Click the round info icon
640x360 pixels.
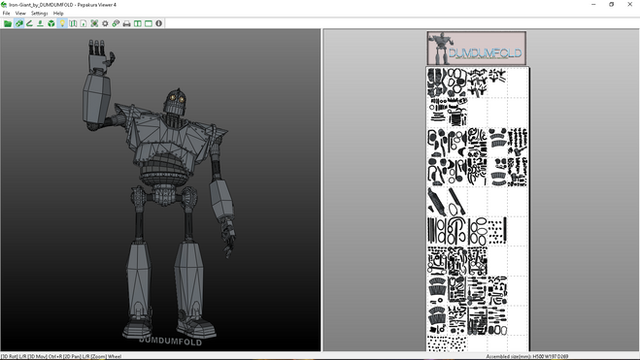coord(159,24)
